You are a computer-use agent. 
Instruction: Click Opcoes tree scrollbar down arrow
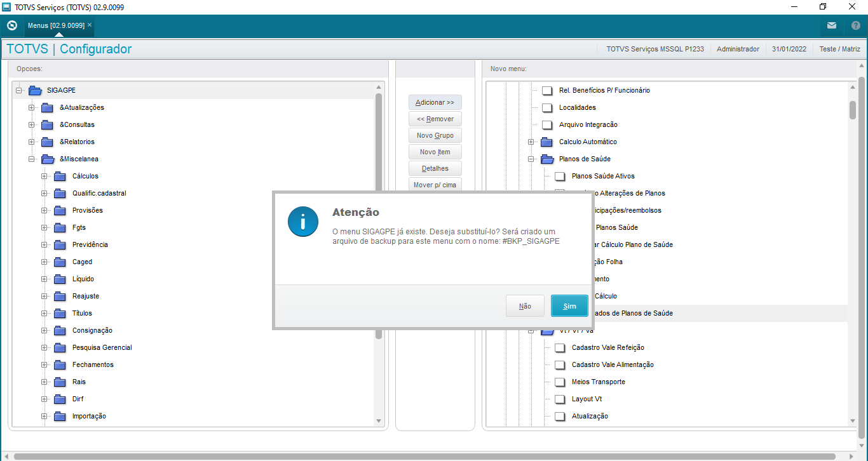(x=379, y=421)
